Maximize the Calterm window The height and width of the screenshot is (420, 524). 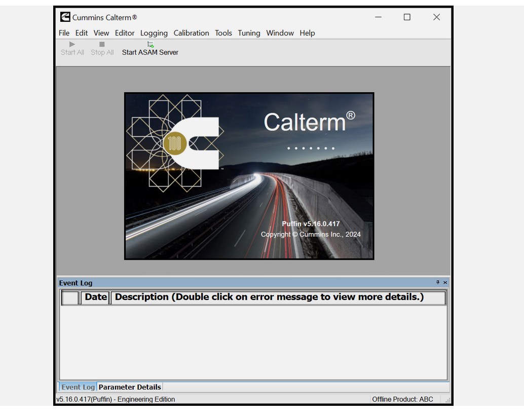(x=407, y=17)
